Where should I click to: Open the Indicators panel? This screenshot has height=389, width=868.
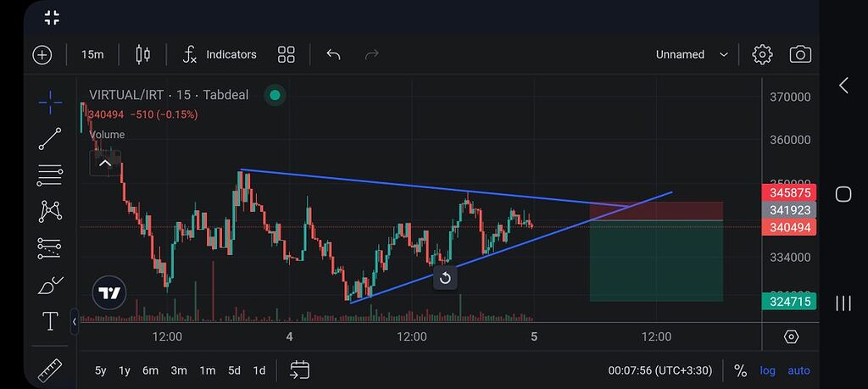220,54
